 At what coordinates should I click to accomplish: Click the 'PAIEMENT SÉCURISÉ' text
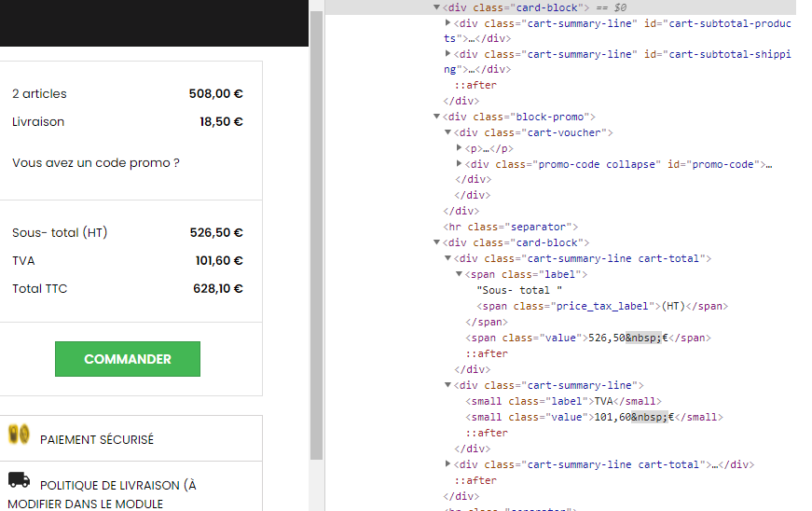[x=97, y=439]
